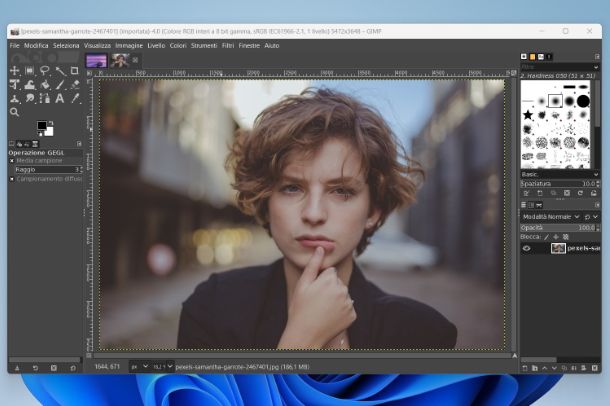Select the Zoom magnifier tool
Image resolution: width=610 pixels, height=406 pixels.
(14, 112)
